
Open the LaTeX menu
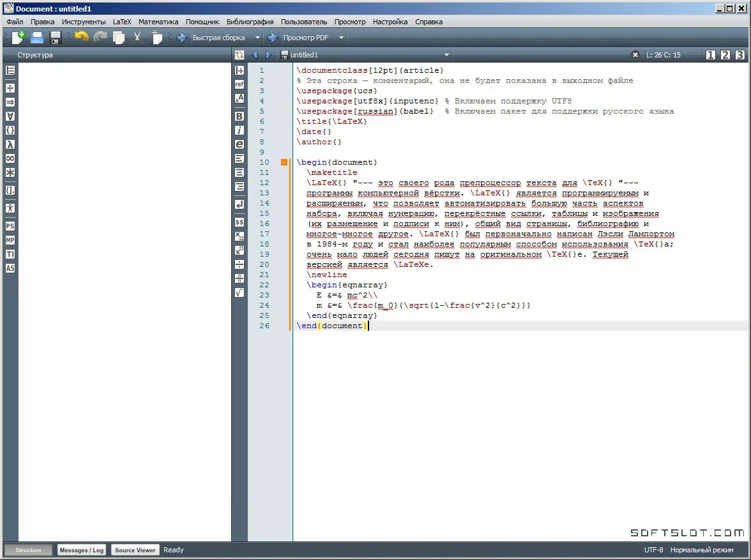click(x=122, y=22)
